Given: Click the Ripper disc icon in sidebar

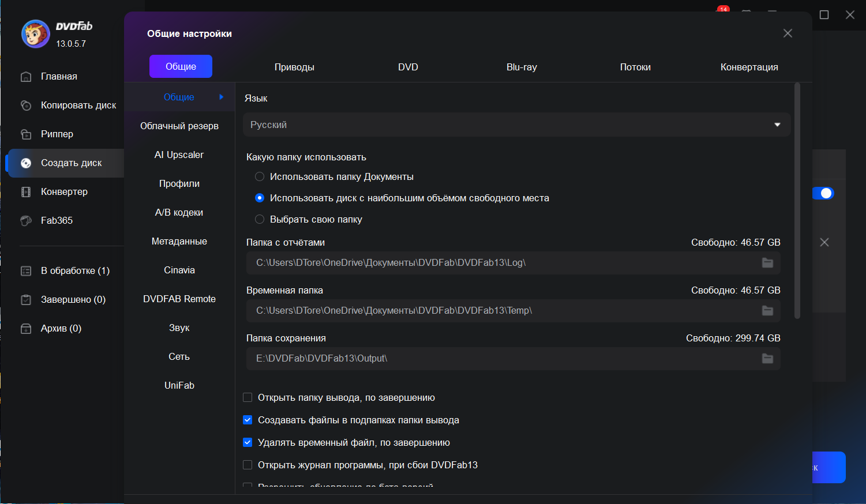Looking at the screenshot, I should (x=26, y=134).
